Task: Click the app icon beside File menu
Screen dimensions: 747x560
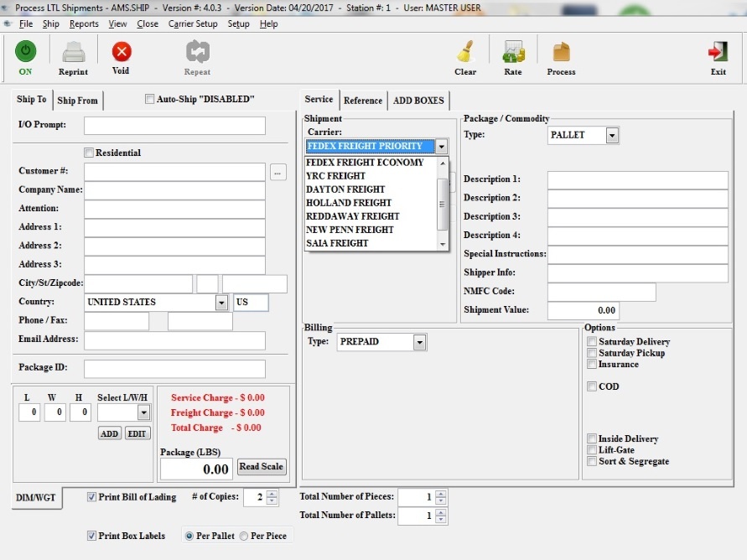Action: click(x=8, y=23)
